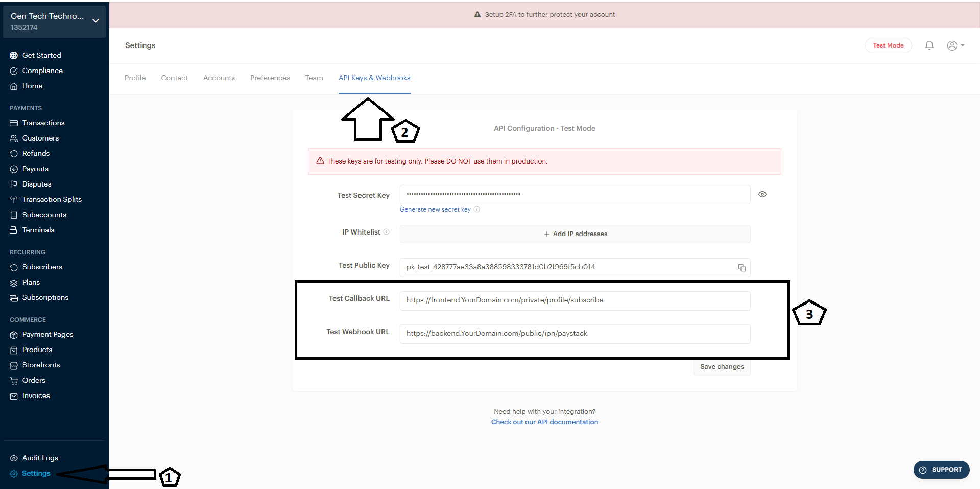Go to Payouts in the sidebar

click(35, 169)
